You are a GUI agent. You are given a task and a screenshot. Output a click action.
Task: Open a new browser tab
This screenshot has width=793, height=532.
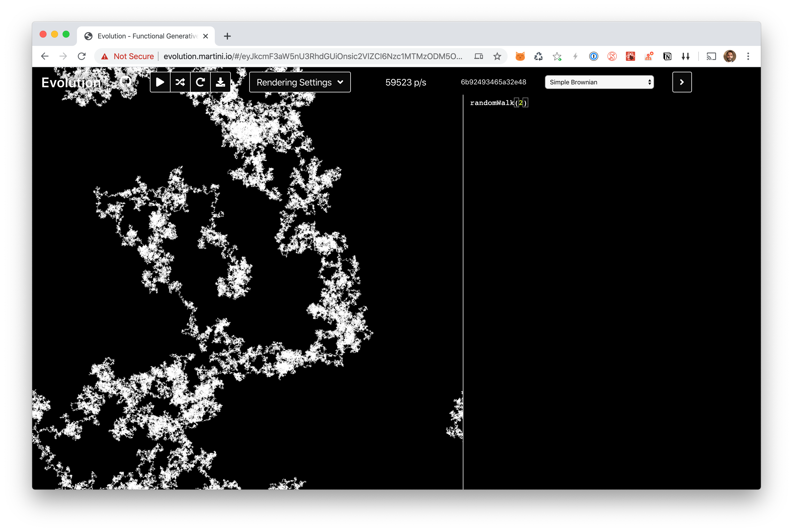point(227,36)
